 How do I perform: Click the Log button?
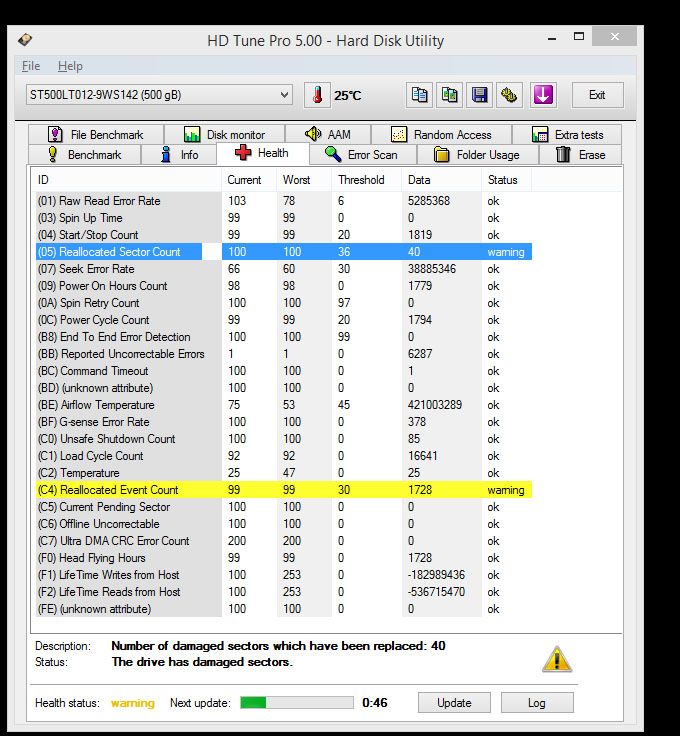point(537,703)
